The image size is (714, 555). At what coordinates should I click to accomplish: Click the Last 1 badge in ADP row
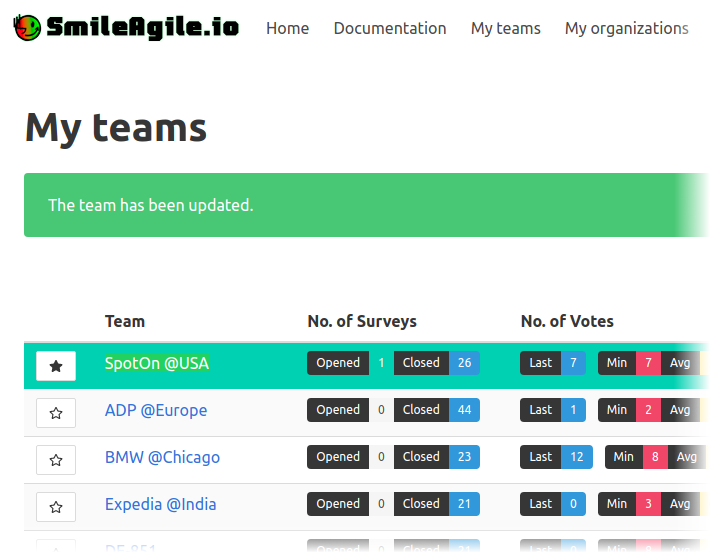553,410
